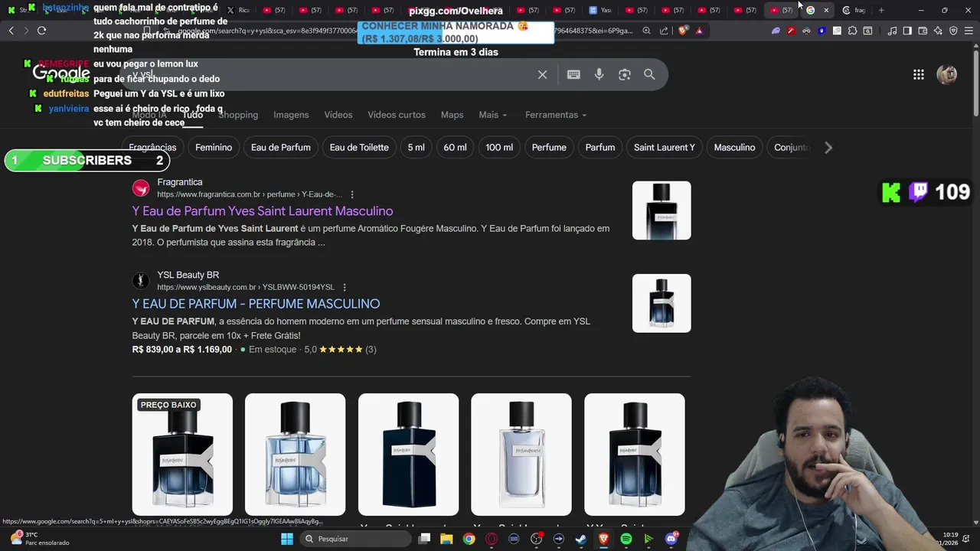Reload the page in the browser
Screen dimensions: 980x551
point(41,31)
